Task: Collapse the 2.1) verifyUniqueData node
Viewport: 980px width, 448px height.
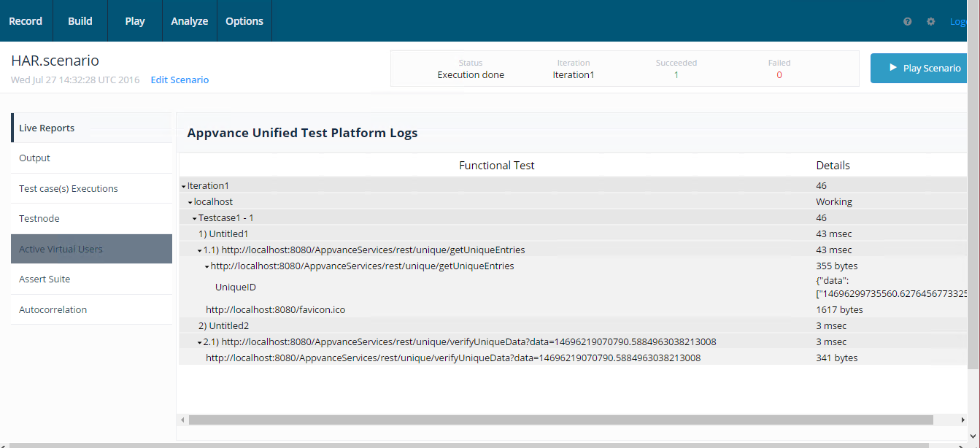Action: coord(199,342)
